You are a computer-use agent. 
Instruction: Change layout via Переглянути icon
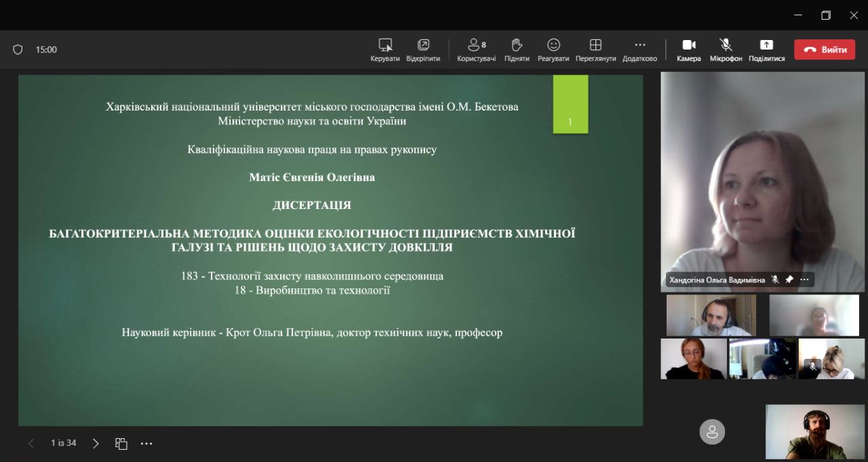[595, 45]
